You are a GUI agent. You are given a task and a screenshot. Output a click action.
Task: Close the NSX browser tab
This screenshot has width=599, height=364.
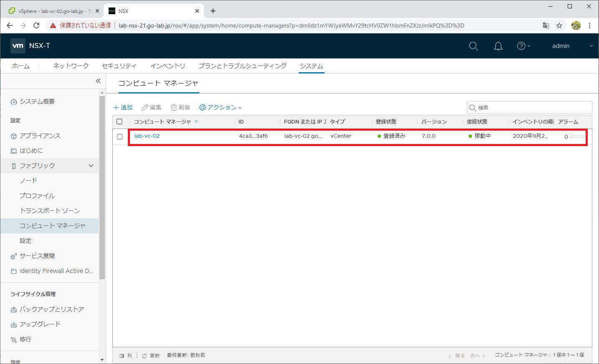click(197, 11)
